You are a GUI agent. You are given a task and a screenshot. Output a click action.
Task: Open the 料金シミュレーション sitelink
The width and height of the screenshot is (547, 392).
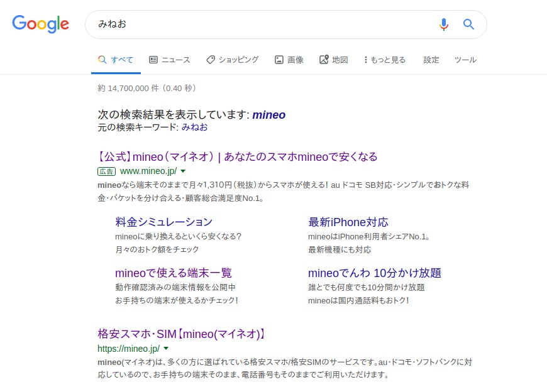click(163, 222)
